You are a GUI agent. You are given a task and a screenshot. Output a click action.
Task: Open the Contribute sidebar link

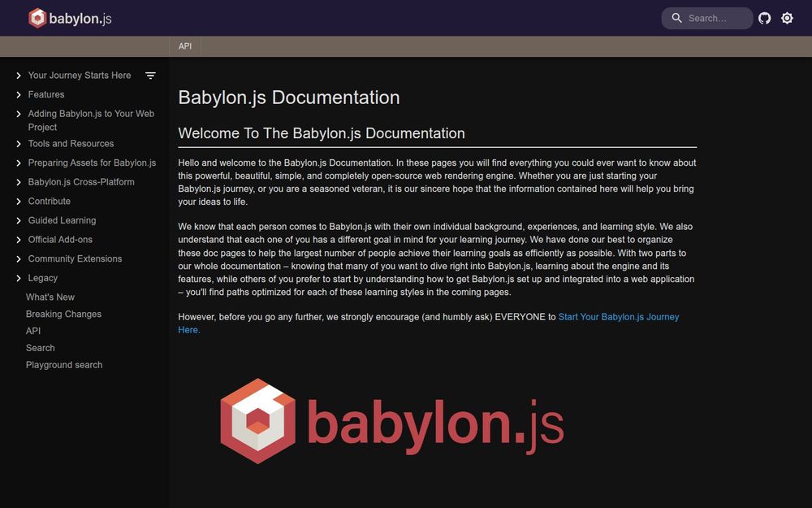click(x=50, y=201)
